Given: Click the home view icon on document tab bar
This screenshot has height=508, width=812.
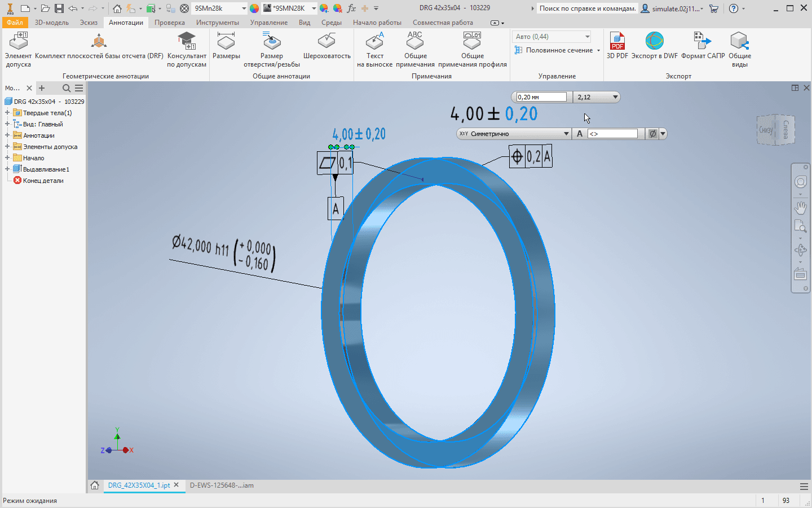Looking at the screenshot, I should point(95,485).
